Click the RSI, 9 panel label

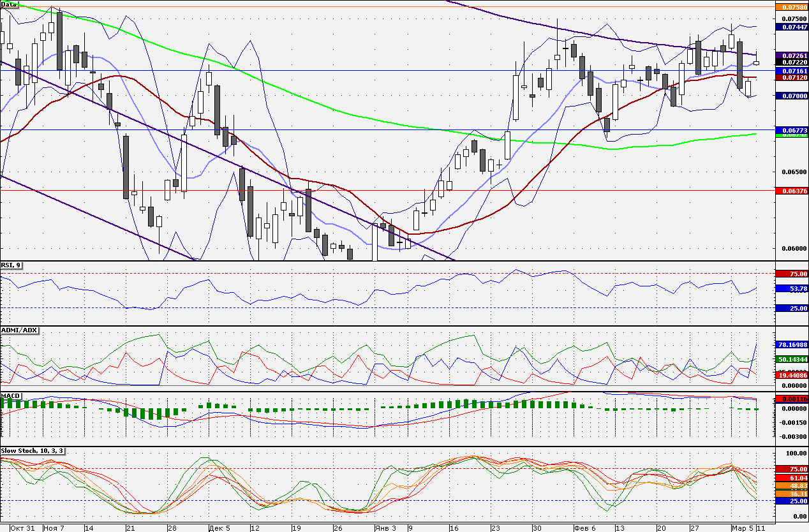(x=11, y=265)
